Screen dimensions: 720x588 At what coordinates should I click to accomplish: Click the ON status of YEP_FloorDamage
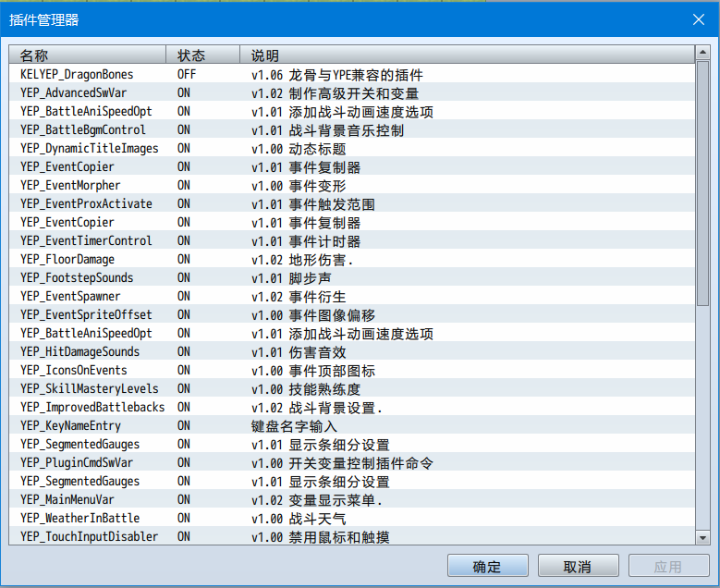tap(184, 259)
